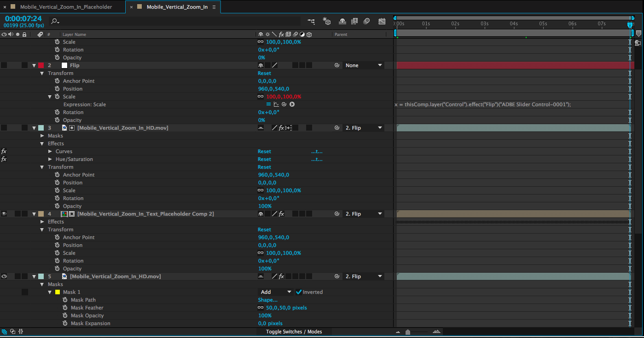This screenshot has height=338, width=644.
Task: Click the expression pick whip spiral icon
Action: point(284,104)
